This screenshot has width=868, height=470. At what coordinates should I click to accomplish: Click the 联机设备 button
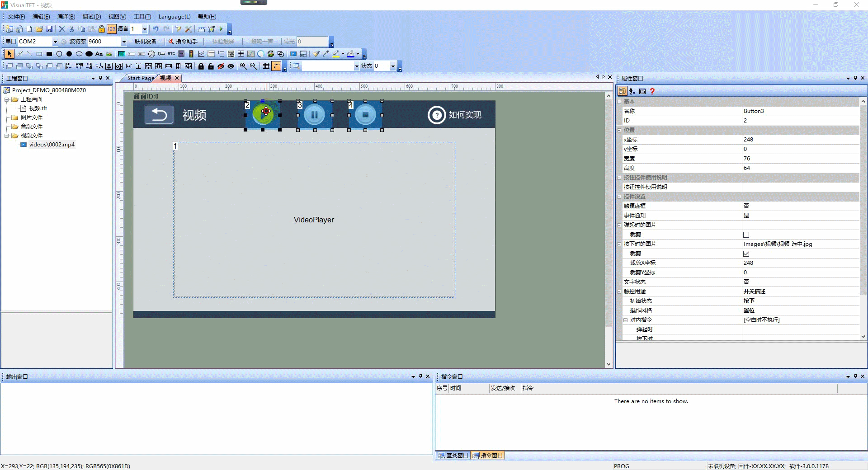pos(146,42)
